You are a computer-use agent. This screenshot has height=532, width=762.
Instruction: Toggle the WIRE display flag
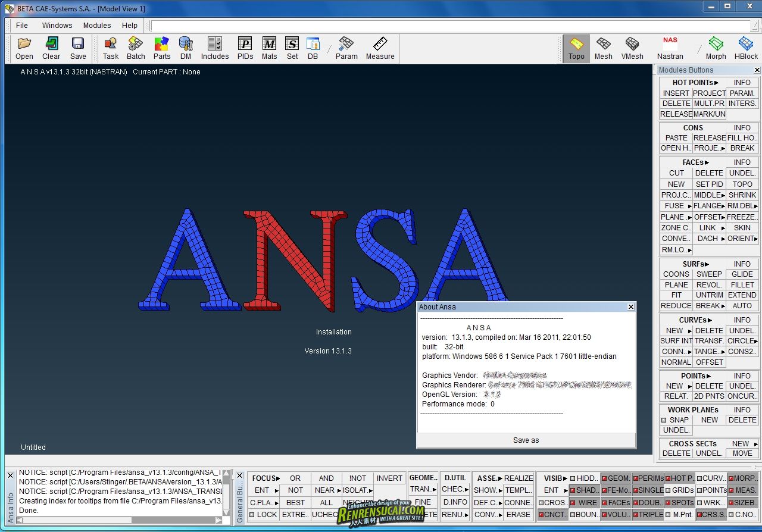[573, 503]
